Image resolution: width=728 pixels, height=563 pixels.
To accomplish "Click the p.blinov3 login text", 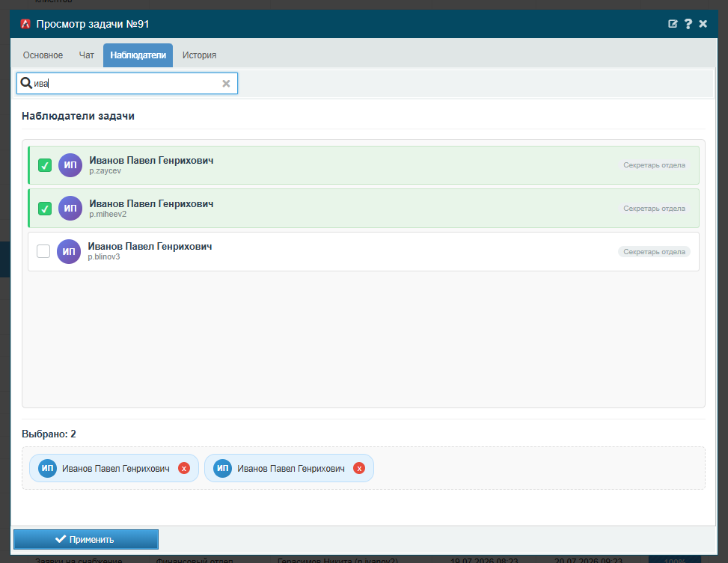I will click(104, 256).
